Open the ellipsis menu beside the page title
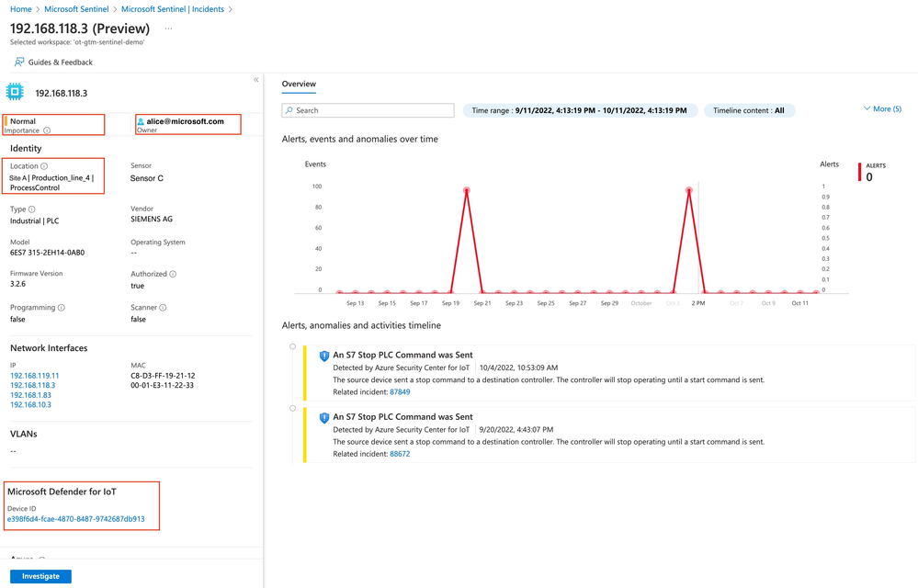This screenshot has height=588, width=918. (168, 28)
